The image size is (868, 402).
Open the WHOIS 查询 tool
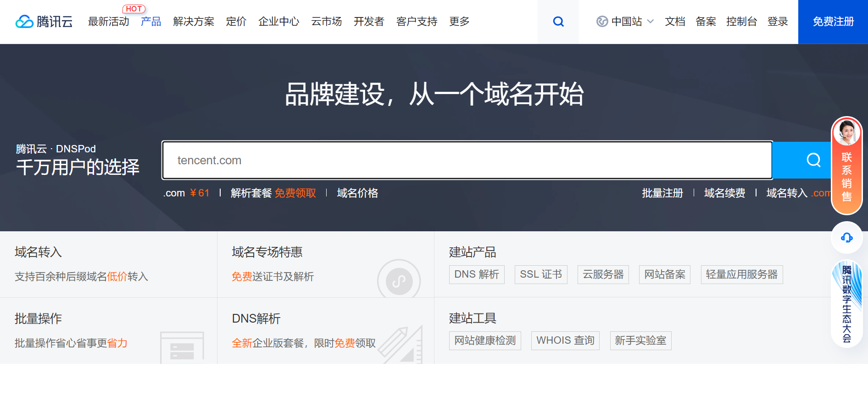click(x=565, y=341)
